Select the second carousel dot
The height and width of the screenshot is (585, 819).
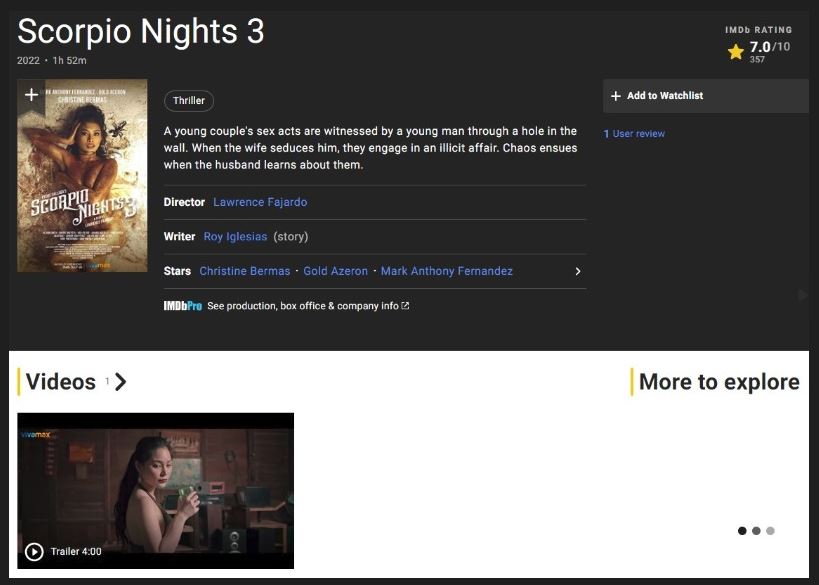(756, 531)
